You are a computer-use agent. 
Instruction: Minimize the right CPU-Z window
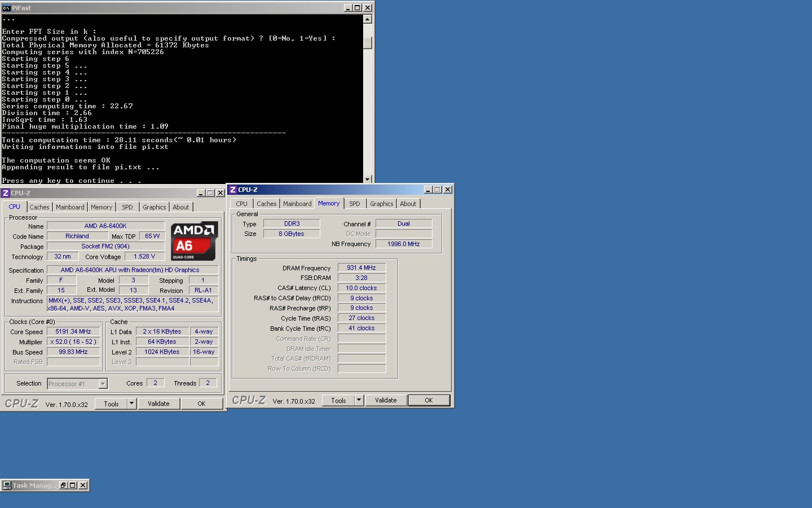pos(427,190)
